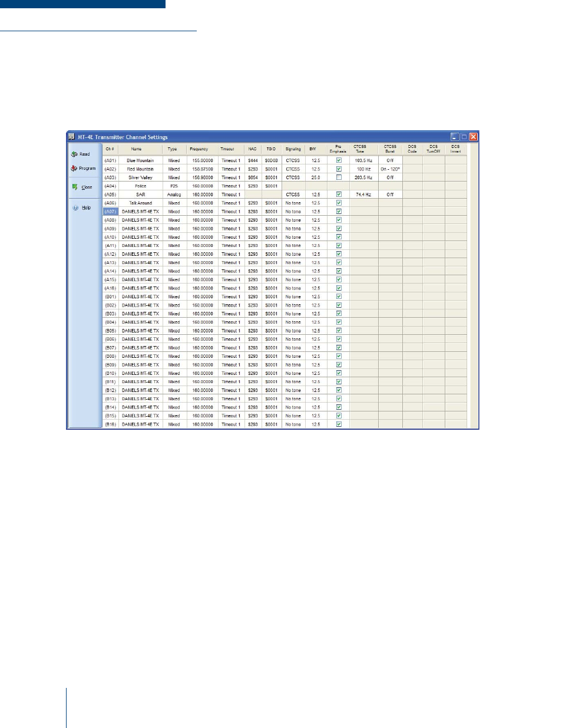Click Timeout 1 cell for Police row A04
Viewport: 562px width, 728px height.
pos(231,186)
